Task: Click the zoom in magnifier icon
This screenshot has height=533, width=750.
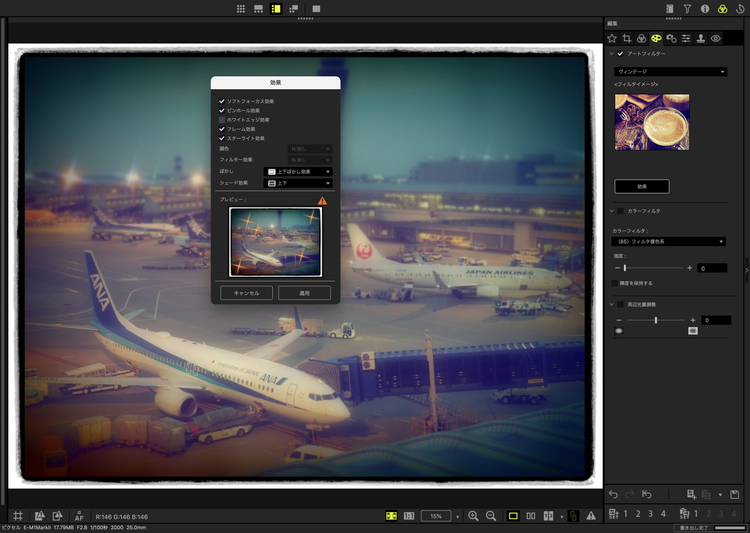Action: pos(473,515)
